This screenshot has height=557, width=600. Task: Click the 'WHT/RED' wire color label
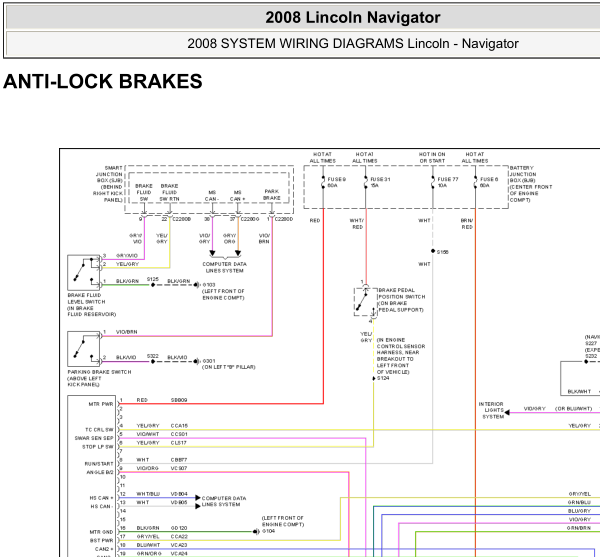click(x=357, y=224)
